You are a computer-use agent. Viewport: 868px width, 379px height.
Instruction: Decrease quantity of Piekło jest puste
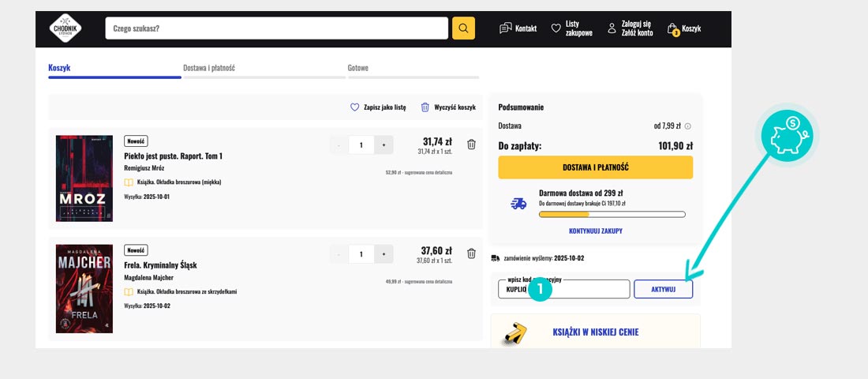click(x=339, y=145)
